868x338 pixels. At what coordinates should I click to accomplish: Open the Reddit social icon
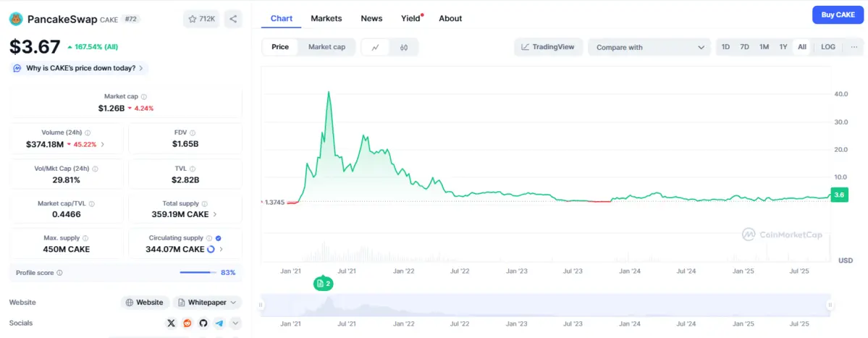[x=187, y=323]
